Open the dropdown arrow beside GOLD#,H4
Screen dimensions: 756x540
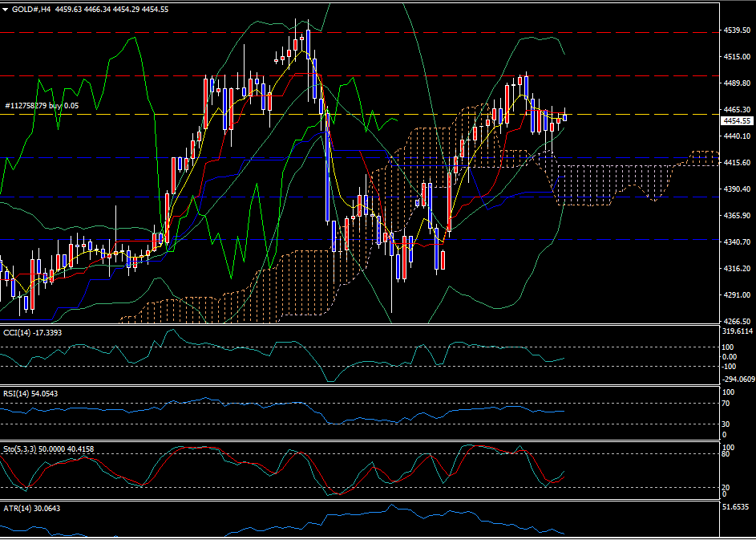click(6, 10)
